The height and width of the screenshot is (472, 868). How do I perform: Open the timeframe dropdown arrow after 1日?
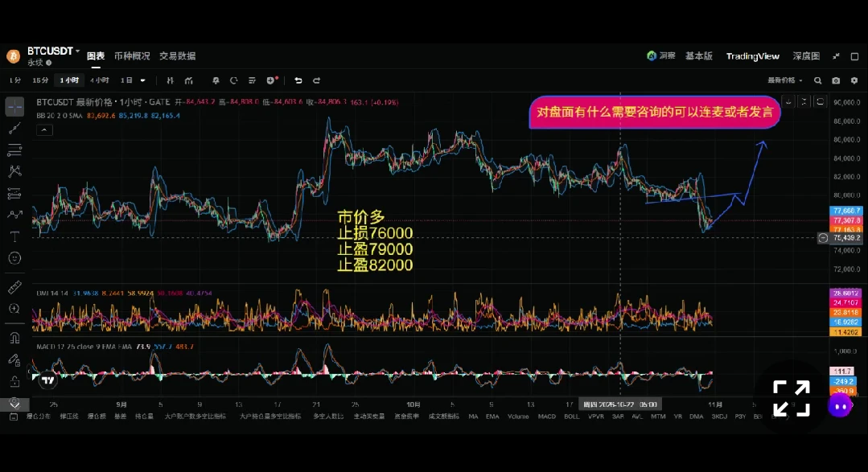click(143, 80)
